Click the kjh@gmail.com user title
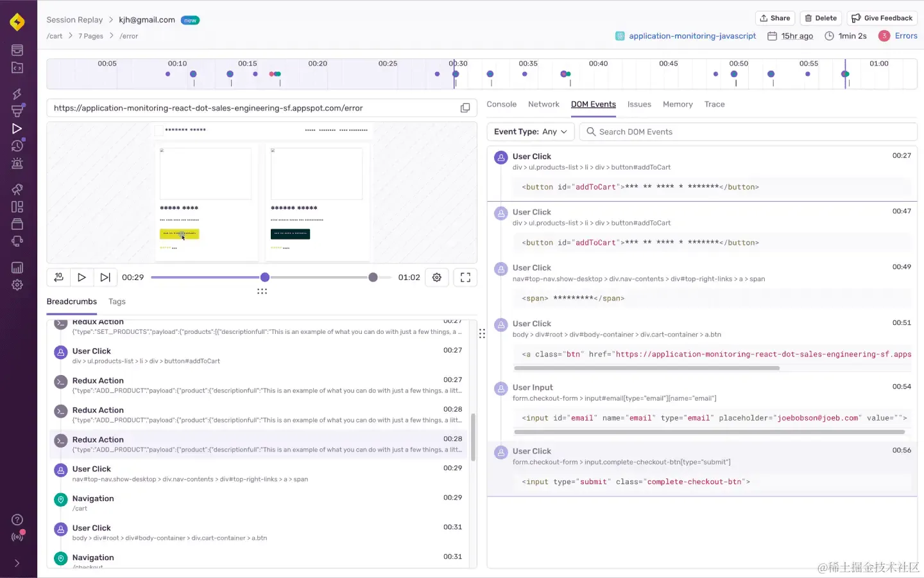Image resolution: width=924 pixels, height=578 pixels. (x=147, y=20)
